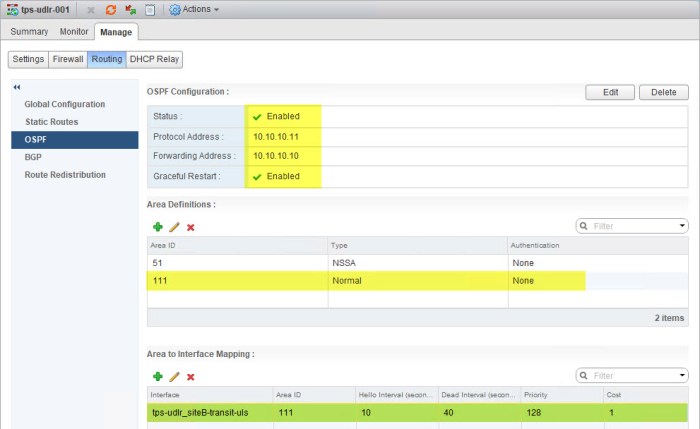Click the Interface Mapping Filter field
The width and height of the screenshot is (700, 429).
(634, 375)
